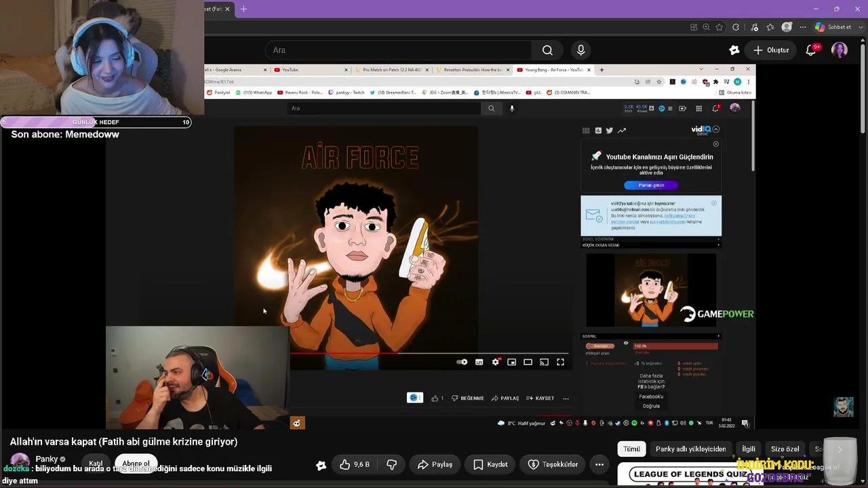Switch the inner player to miniplayer
868x488 pixels.
coord(512,362)
